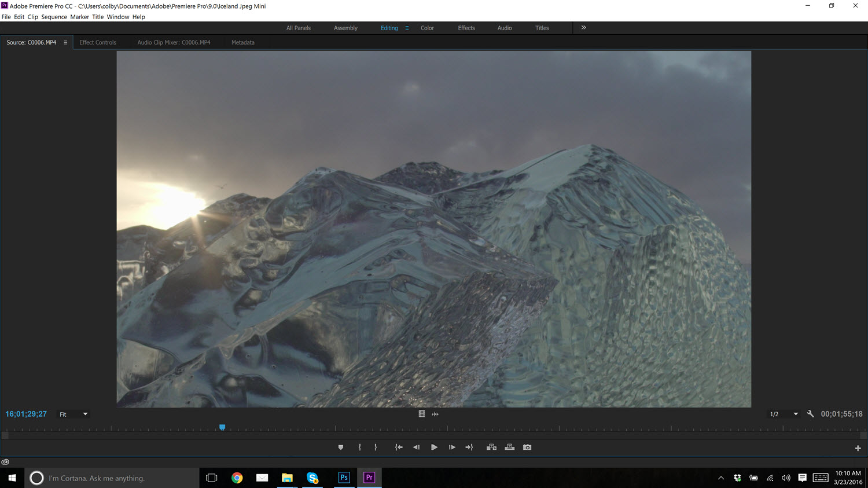
Task: Switch to the Effect Controls tab
Action: pyautogui.click(x=98, y=42)
